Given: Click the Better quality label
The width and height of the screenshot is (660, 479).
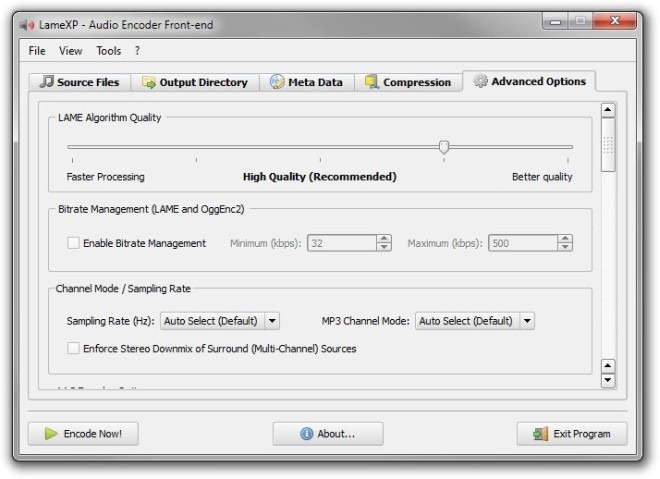Looking at the screenshot, I should coord(542,177).
